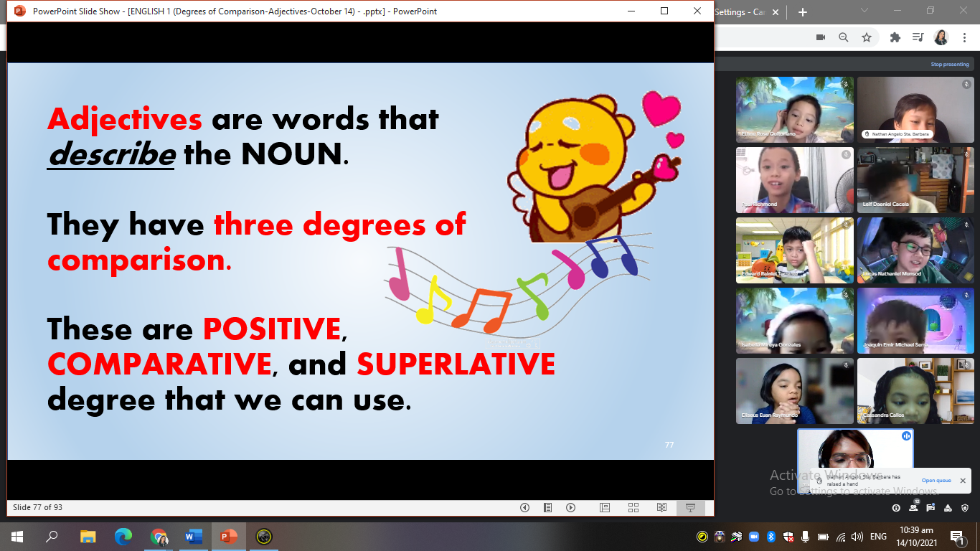Select Nathan Angelo Sta. Barbara's video tile
Screen dimensions: 980x551
coord(915,109)
